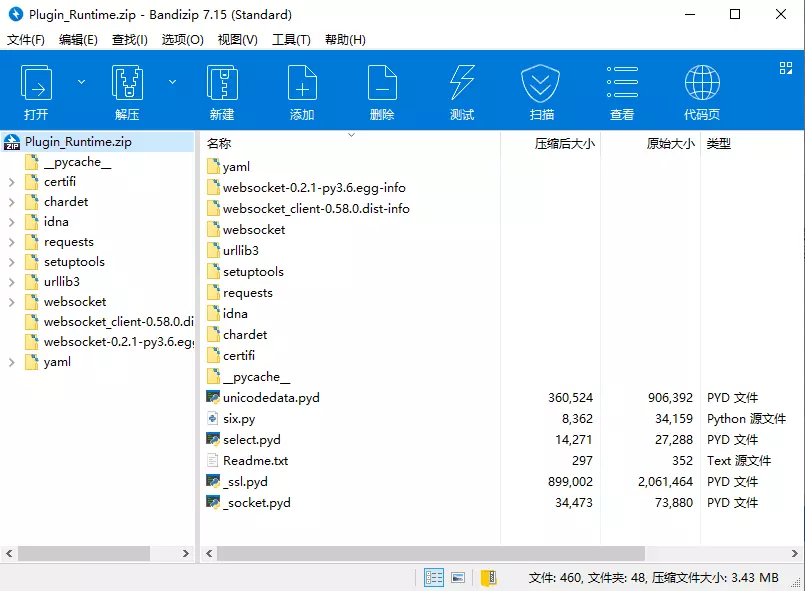Run the Test (测试) archive tool
The height and width of the screenshot is (591, 805).
462,92
